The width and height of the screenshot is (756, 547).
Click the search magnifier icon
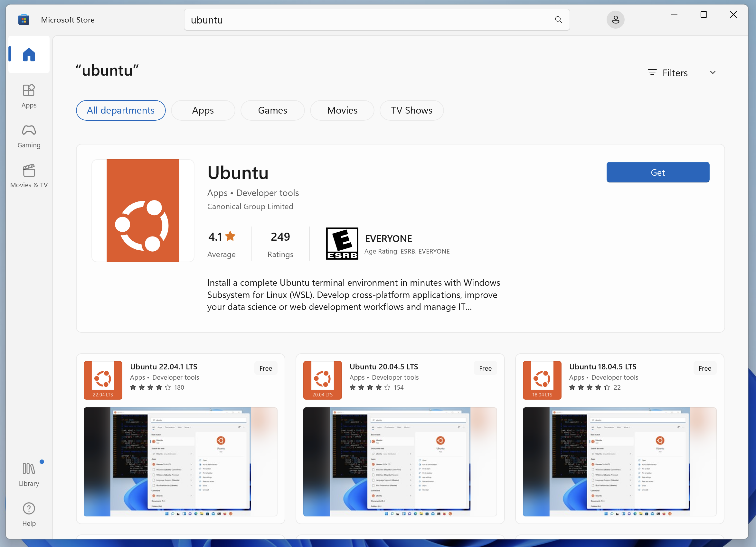tap(558, 20)
